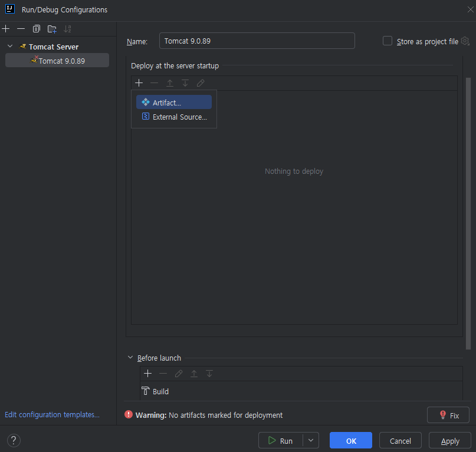The width and height of the screenshot is (476, 452).
Task: Click the IntelliJ IDEA logo in the title bar
Action: (10, 9)
